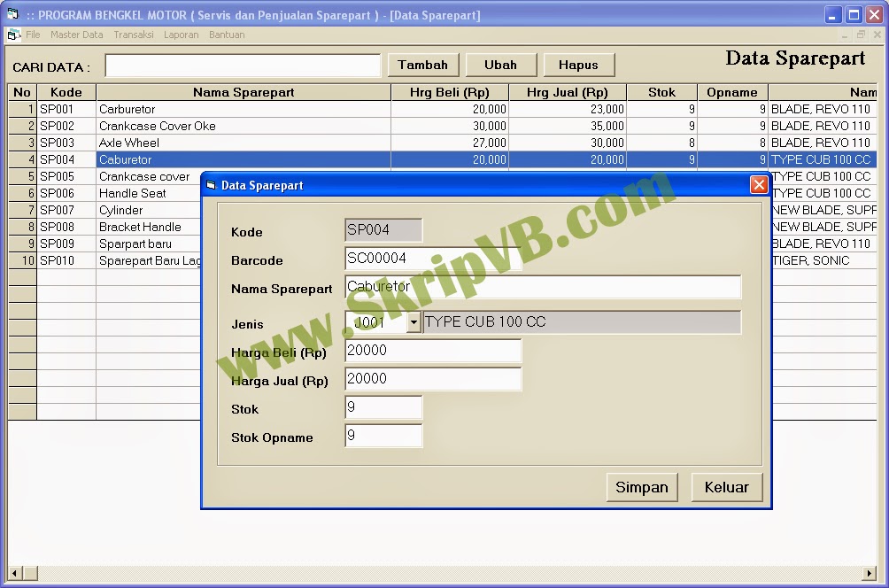The image size is (889, 588).
Task: Click the Kode column header
Action: 66,92
